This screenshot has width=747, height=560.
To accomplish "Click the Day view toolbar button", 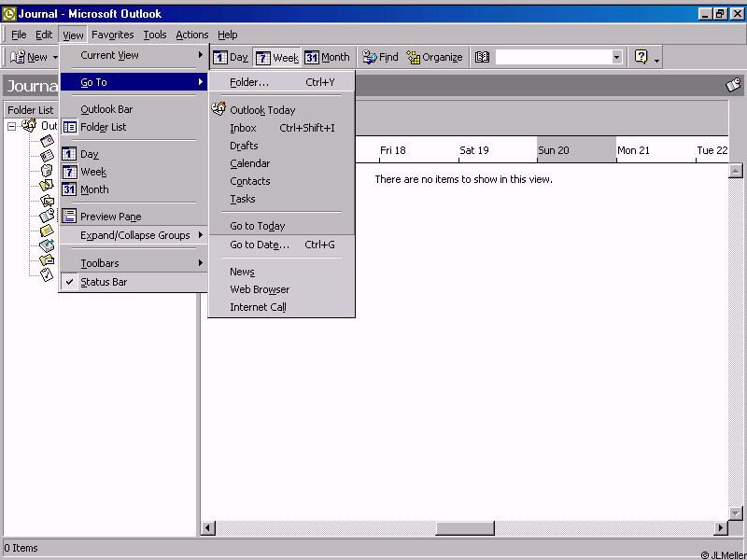I will click(231, 57).
